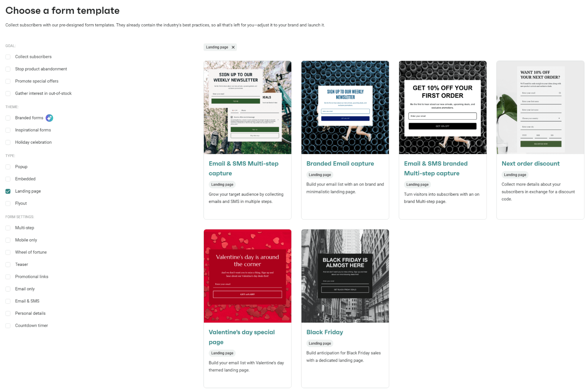Check the Countdown timer form setting
This screenshot has width=588, height=392.
(x=8, y=325)
